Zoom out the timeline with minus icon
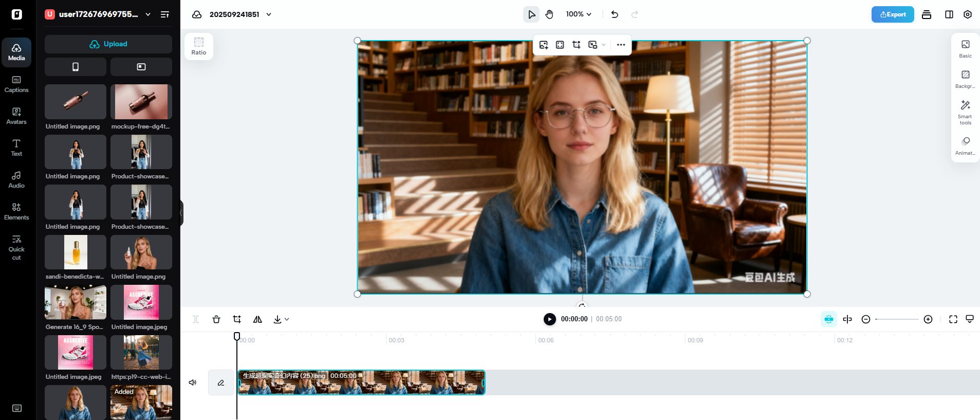Image resolution: width=980 pixels, height=420 pixels. pos(866,319)
